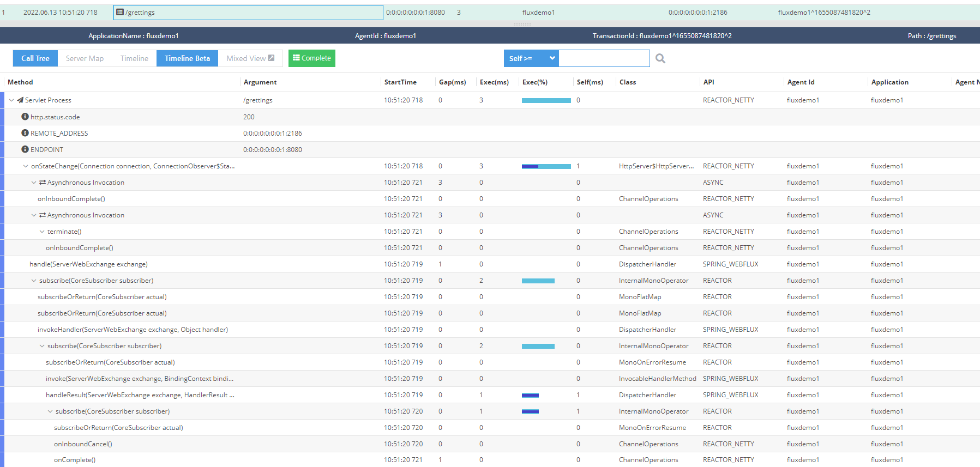Click the HttpServer$HttpServer... class cell
This screenshot has width=980, height=467.
[657, 166]
